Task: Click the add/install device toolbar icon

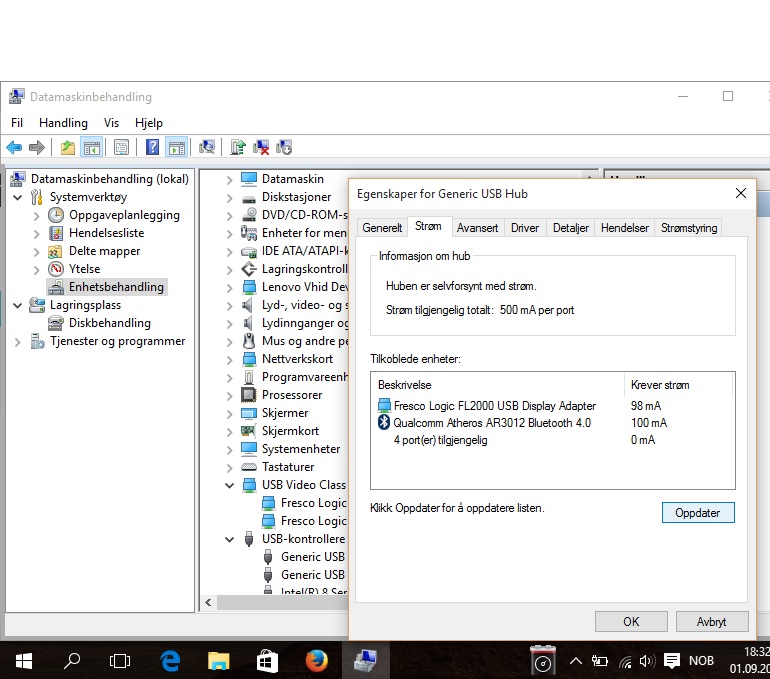Action: 284,147
